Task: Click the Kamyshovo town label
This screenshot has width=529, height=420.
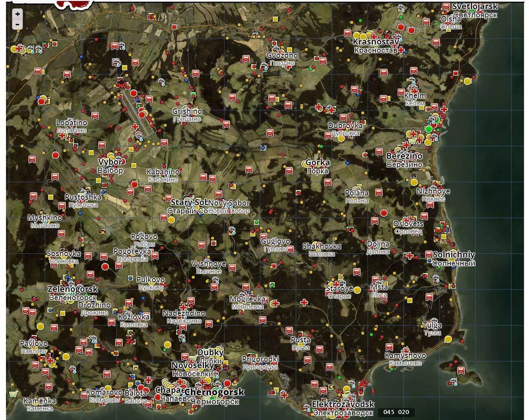Action: point(405,356)
